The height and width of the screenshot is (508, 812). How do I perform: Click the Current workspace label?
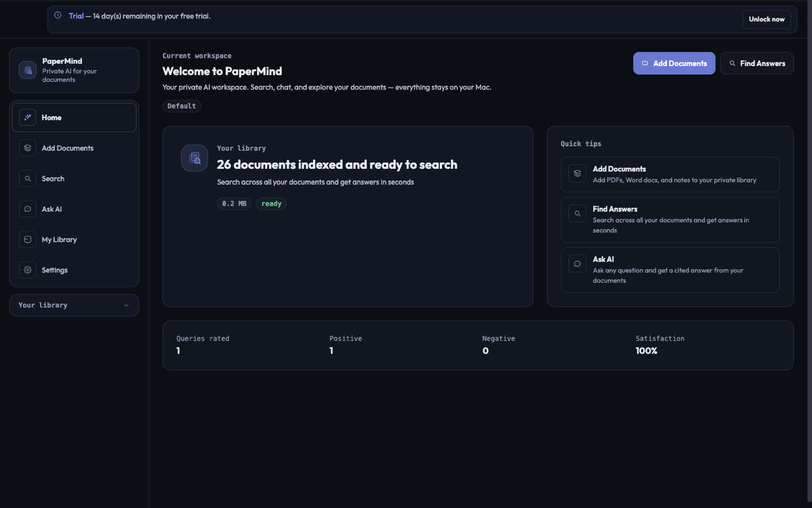197,56
